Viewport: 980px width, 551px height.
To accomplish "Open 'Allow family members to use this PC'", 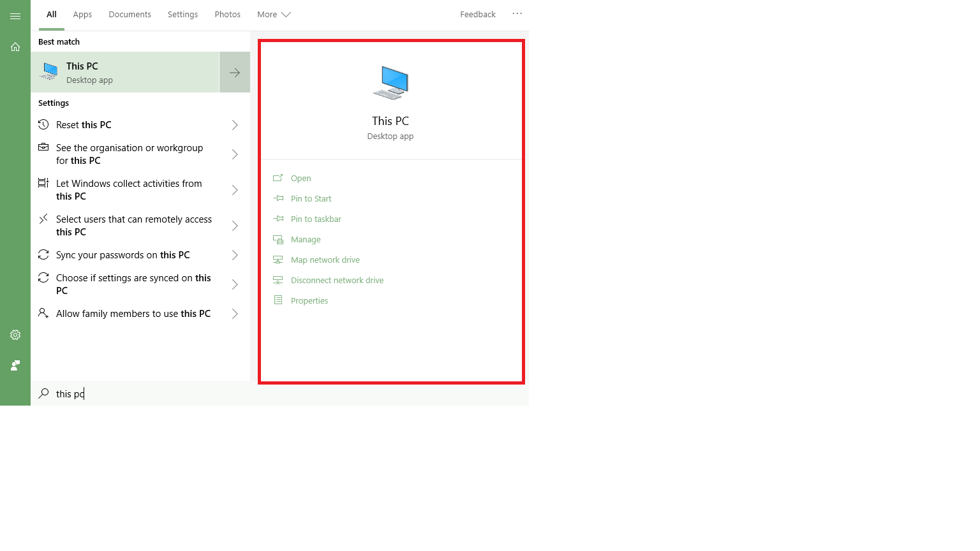I will pyautogui.click(x=140, y=314).
